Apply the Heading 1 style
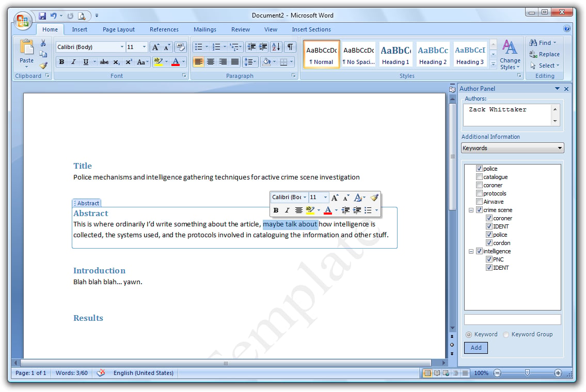The width and height of the screenshot is (586, 392). [395, 55]
